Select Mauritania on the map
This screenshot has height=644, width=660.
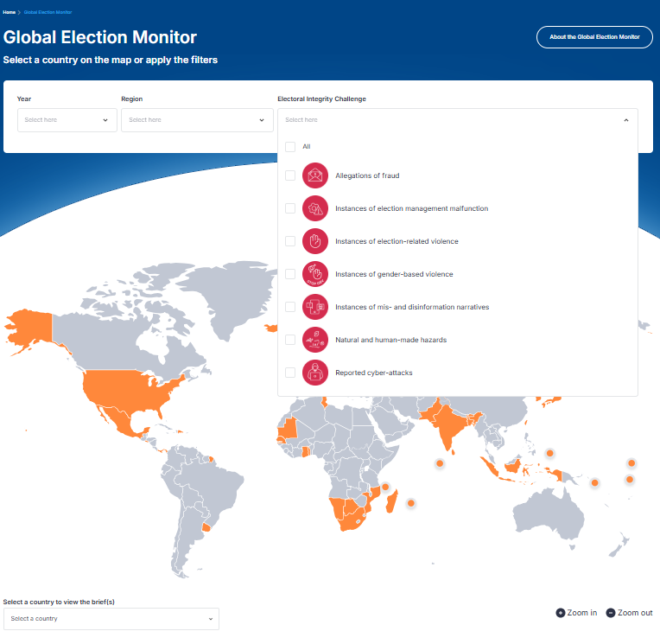(x=289, y=429)
